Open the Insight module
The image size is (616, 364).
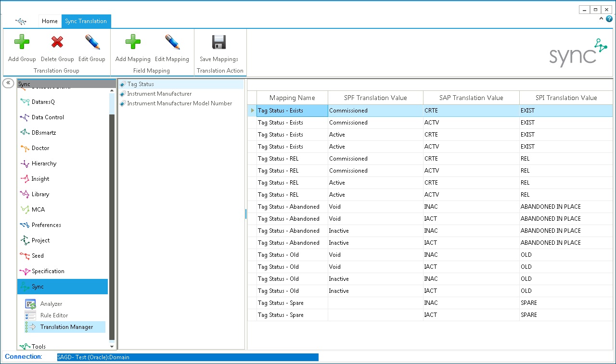[63, 179]
